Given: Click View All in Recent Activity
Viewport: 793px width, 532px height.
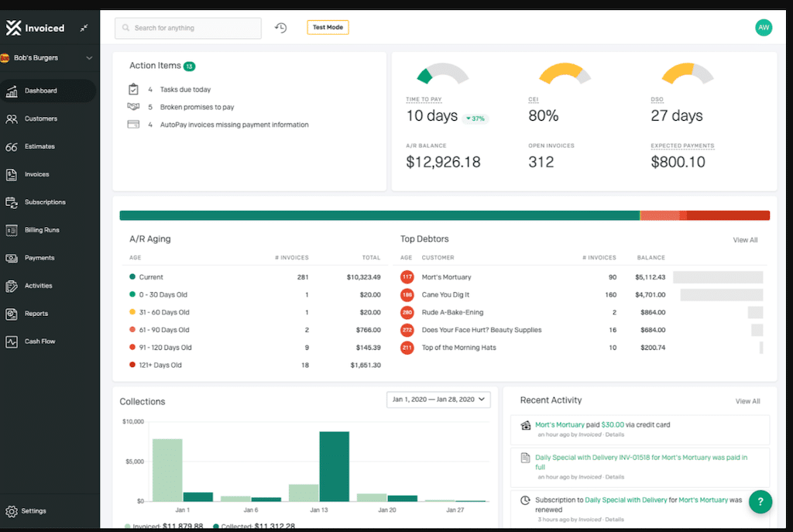Looking at the screenshot, I should [x=747, y=401].
